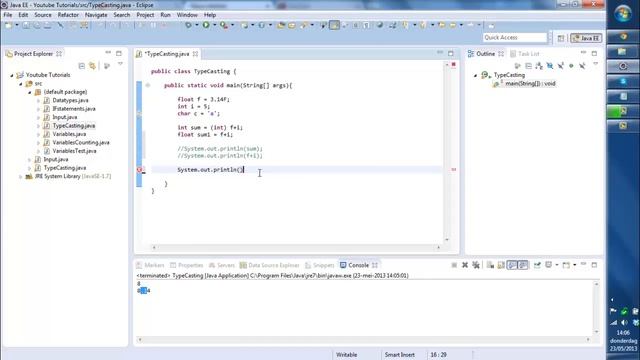Run the program with green Run button
The height and width of the screenshot is (360, 640).
tap(206, 25)
